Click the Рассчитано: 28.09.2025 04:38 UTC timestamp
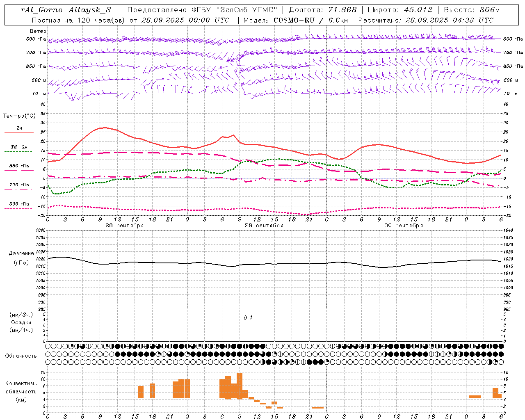Screen dimensions: 525x420 coord(426,20)
